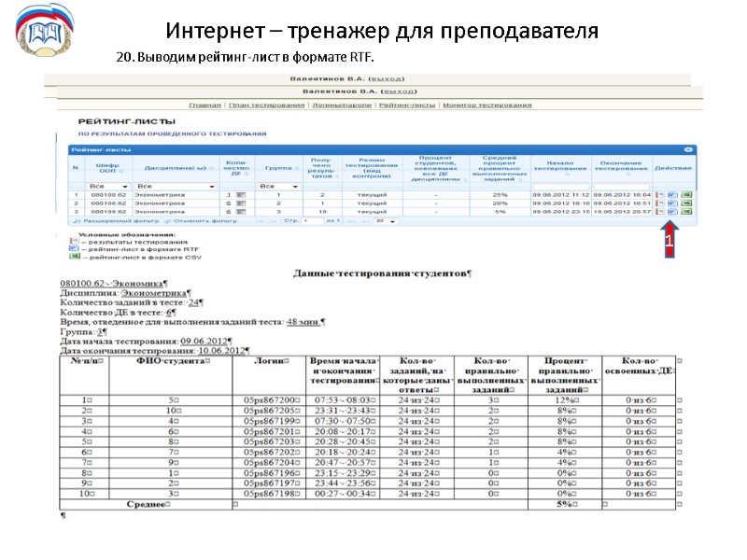Open the CSV export for row 1
The width and height of the screenshot is (747, 560).
tap(686, 194)
